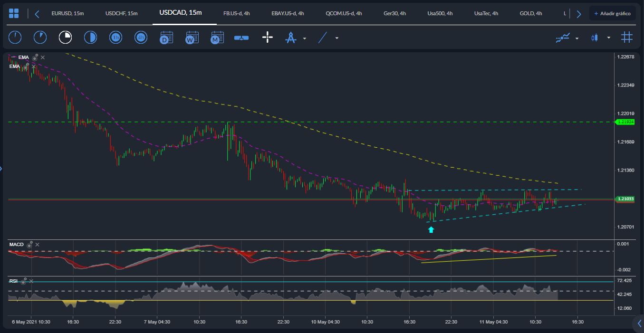Click the current price 1.21033 label
The image size is (644, 333).
(625, 199)
